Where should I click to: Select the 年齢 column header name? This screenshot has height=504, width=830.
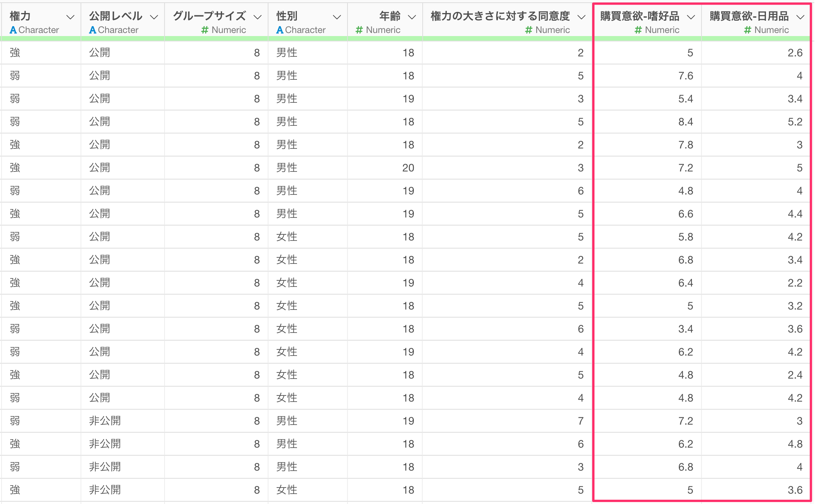[390, 16]
